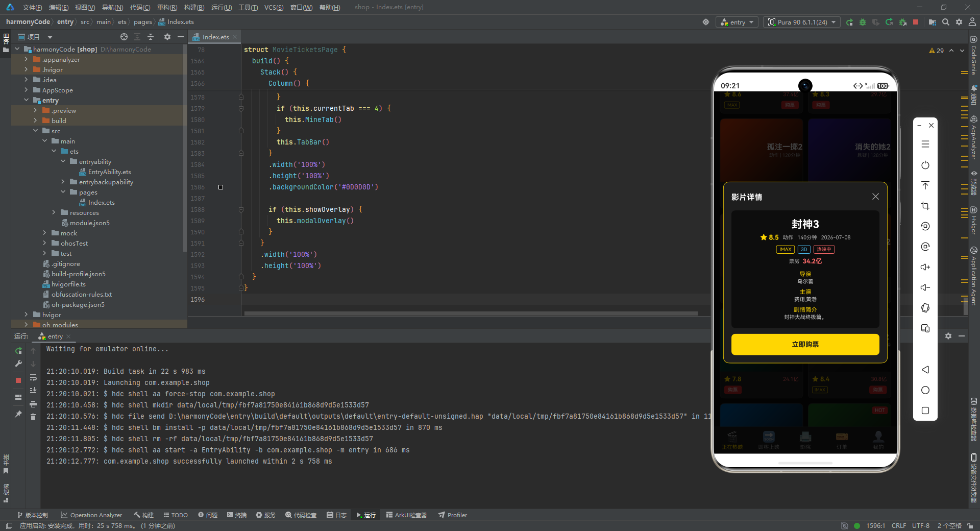Open the Operation Analyzer tool window
This screenshot has width=980, height=531.
click(91, 515)
